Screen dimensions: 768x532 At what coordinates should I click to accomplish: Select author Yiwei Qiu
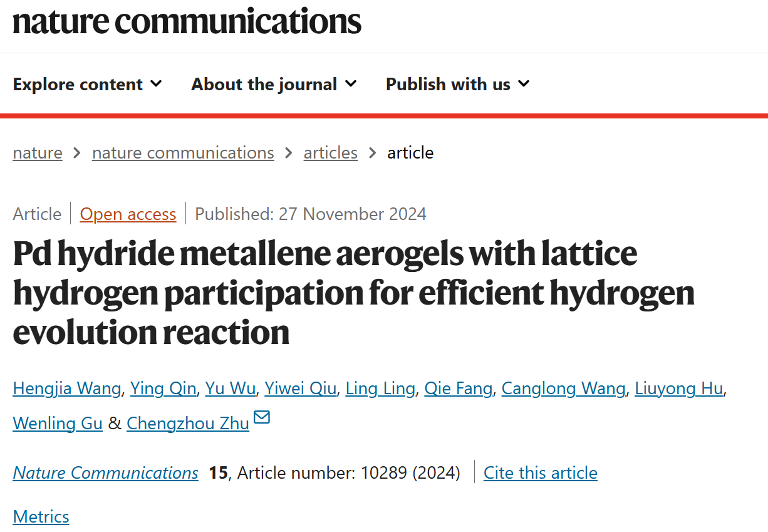tap(301, 389)
